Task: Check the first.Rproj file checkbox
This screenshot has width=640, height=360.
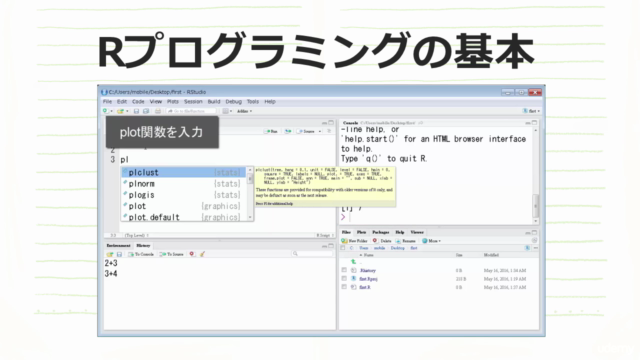Action: coord(344,279)
